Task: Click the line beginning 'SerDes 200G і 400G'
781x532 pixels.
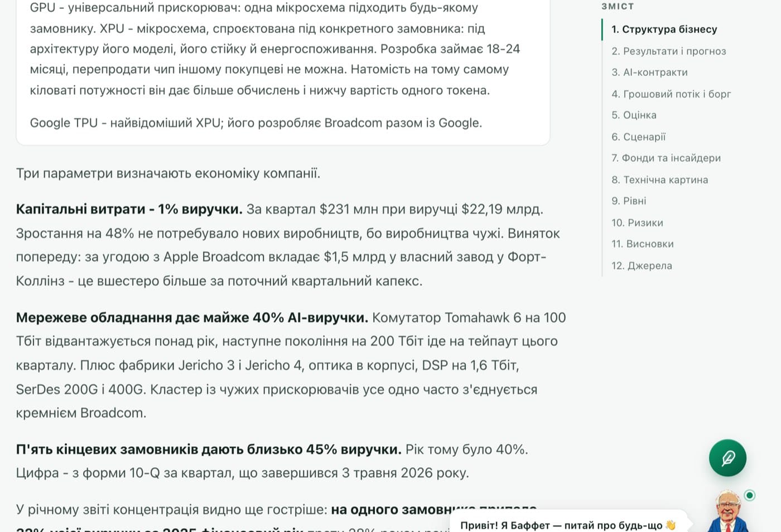Action: coord(277,389)
